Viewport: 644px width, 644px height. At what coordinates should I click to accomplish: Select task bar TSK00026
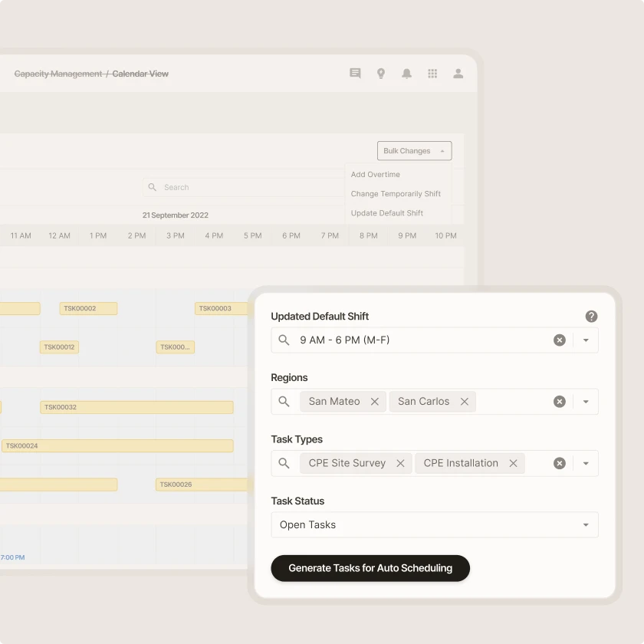[202, 485]
